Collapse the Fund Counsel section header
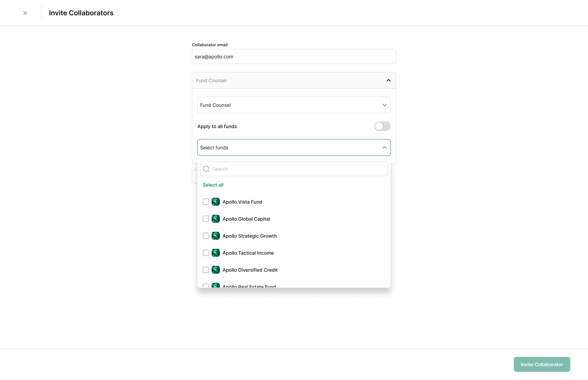This screenshot has width=588, height=380. [x=294, y=80]
